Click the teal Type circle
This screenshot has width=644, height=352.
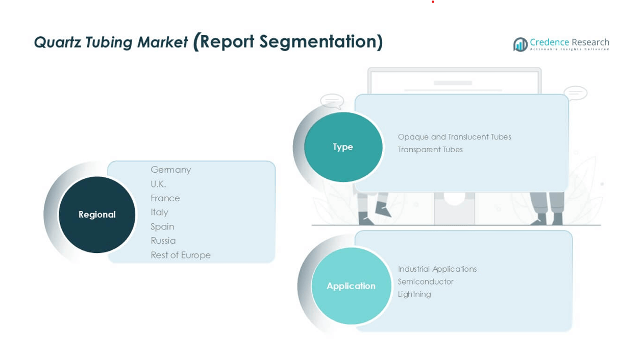coord(343,147)
